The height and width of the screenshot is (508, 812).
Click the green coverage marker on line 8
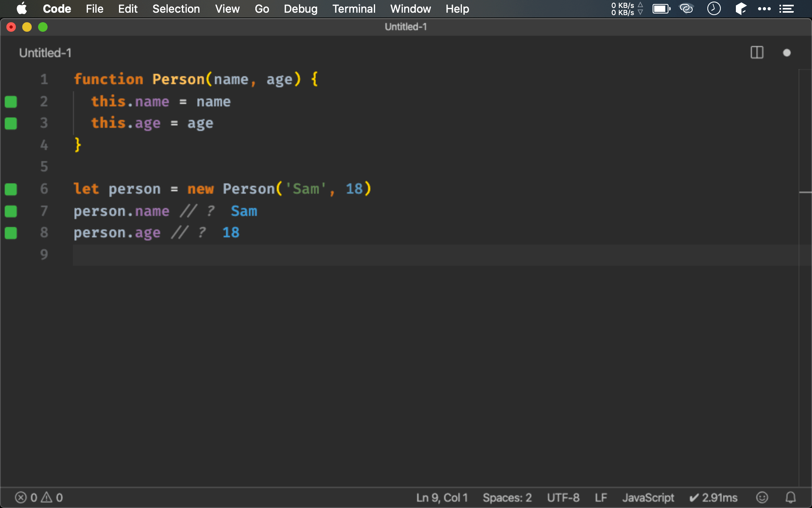[11, 233]
